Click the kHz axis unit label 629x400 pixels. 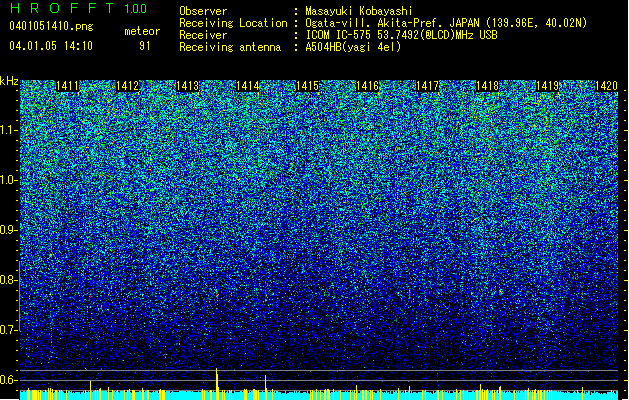pos(9,81)
